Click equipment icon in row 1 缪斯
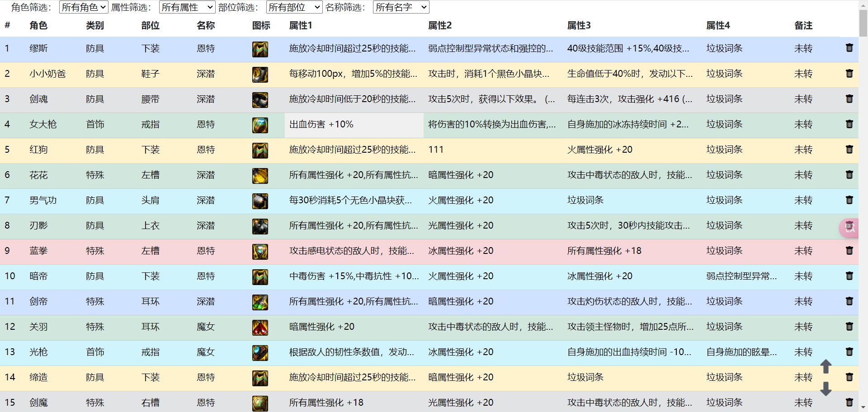 [260, 49]
